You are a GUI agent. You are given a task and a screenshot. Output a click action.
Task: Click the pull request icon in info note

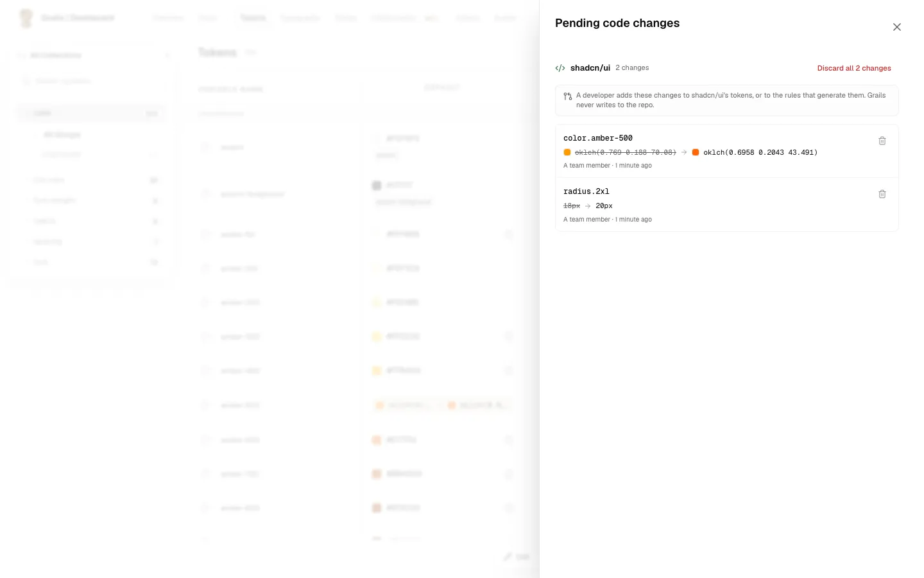(x=568, y=96)
